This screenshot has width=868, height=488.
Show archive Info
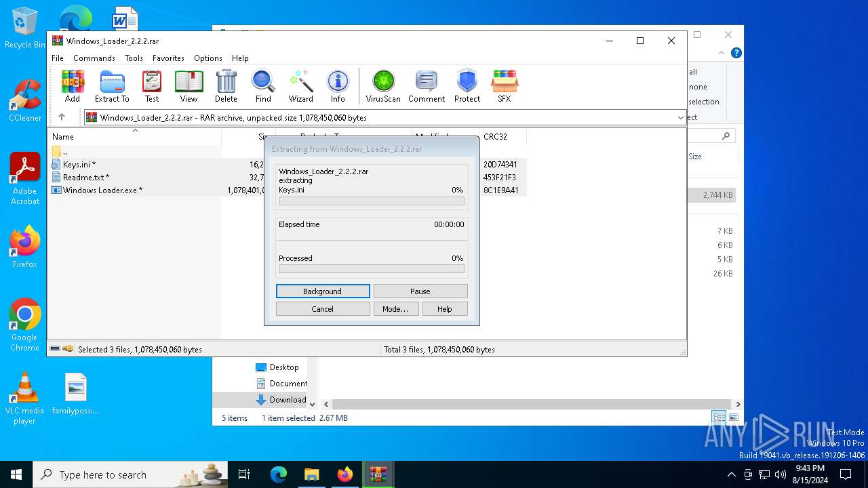coord(338,86)
